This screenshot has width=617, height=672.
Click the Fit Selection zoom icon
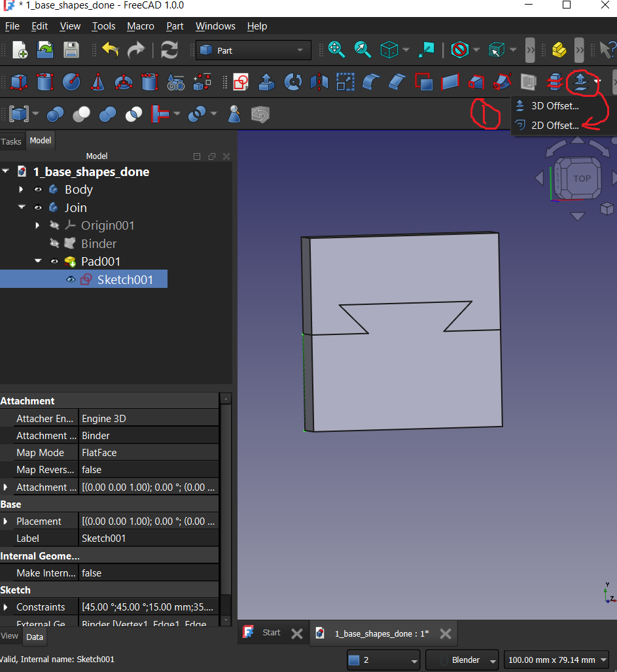362,50
